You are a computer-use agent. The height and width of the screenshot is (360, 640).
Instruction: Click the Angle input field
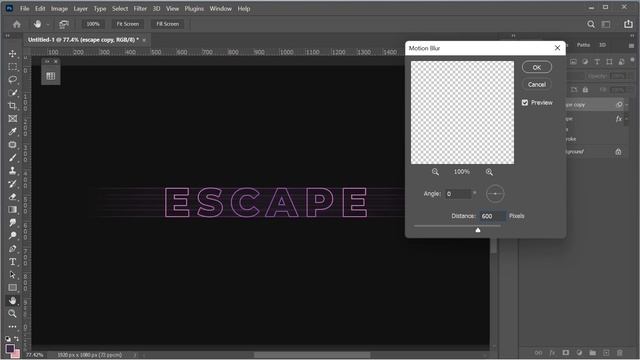(x=458, y=194)
